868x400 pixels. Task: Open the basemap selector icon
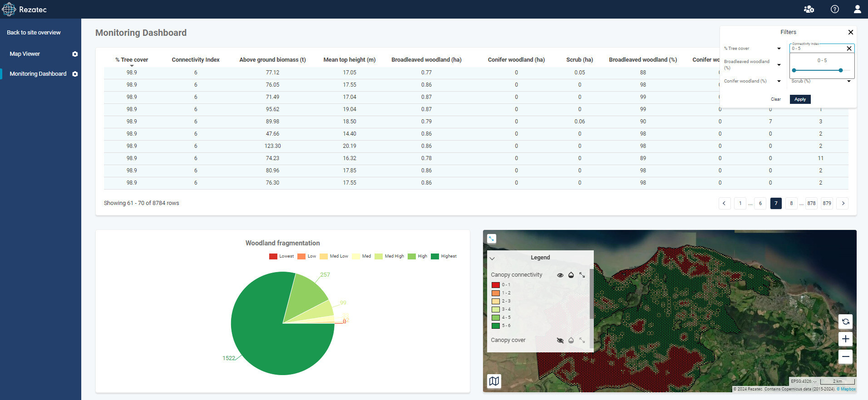point(494,381)
